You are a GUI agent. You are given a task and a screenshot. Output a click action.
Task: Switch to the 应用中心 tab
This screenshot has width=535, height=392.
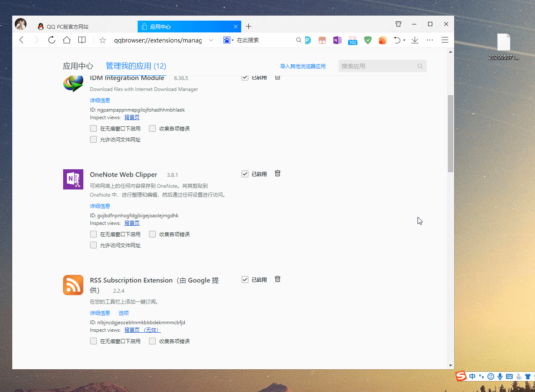coord(185,26)
